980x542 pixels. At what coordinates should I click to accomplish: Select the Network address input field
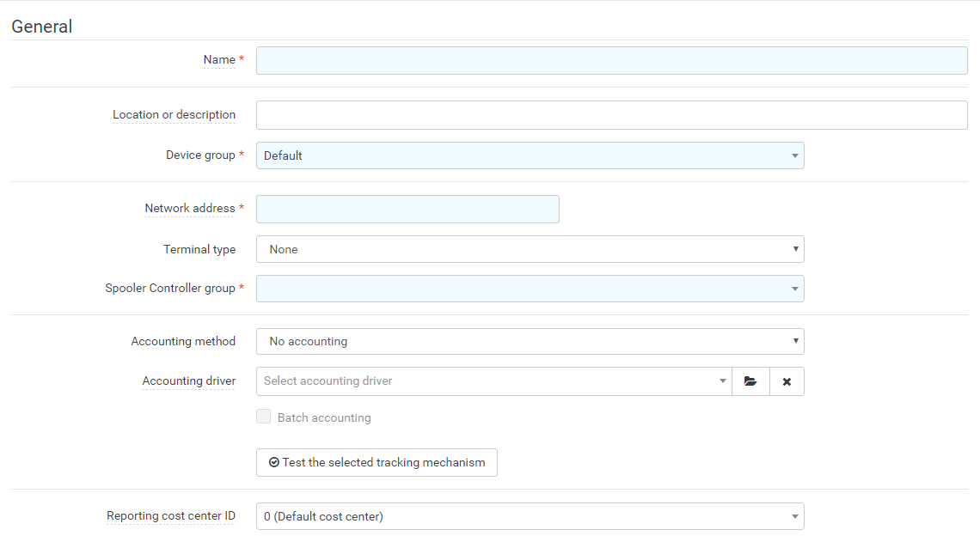coord(407,209)
